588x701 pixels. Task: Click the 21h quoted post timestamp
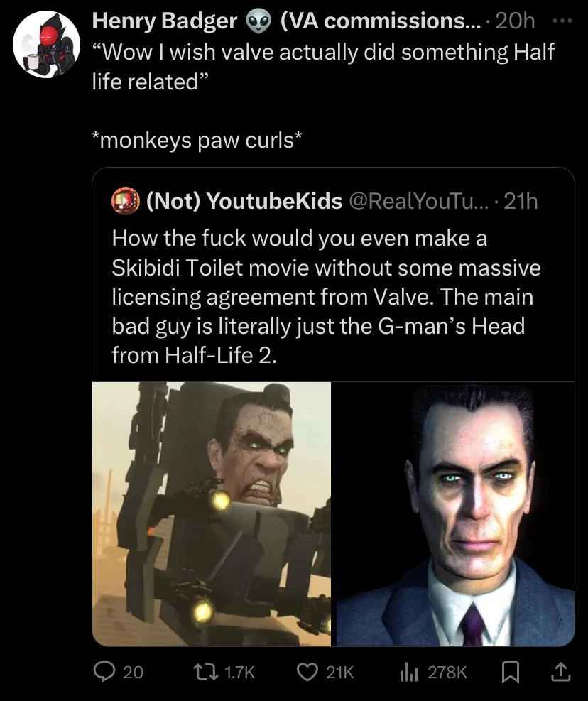(521, 201)
